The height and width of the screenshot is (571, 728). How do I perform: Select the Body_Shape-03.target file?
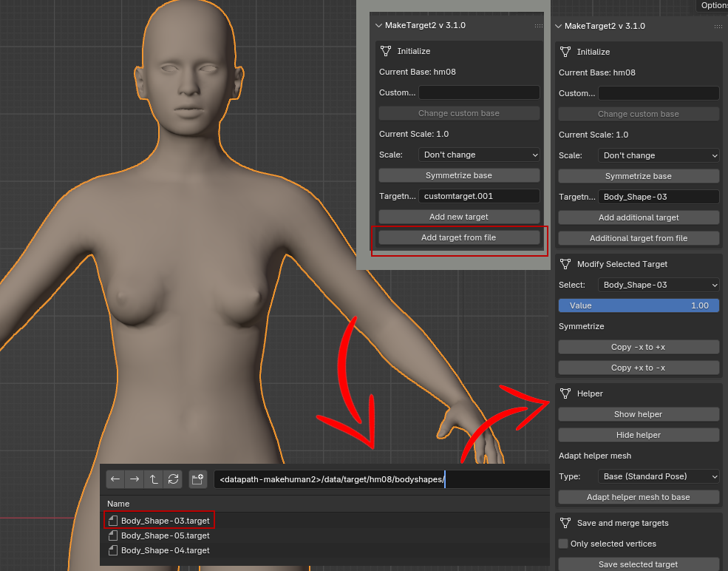(x=165, y=521)
